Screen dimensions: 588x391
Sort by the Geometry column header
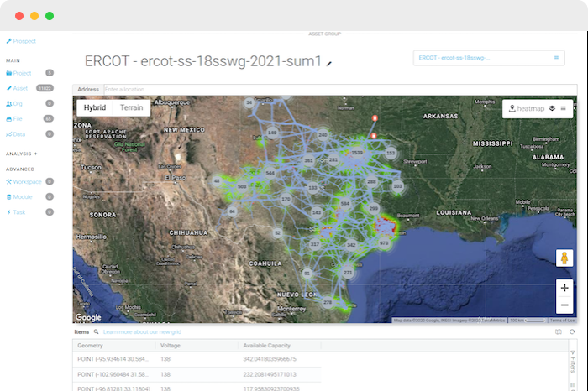tap(114, 346)
